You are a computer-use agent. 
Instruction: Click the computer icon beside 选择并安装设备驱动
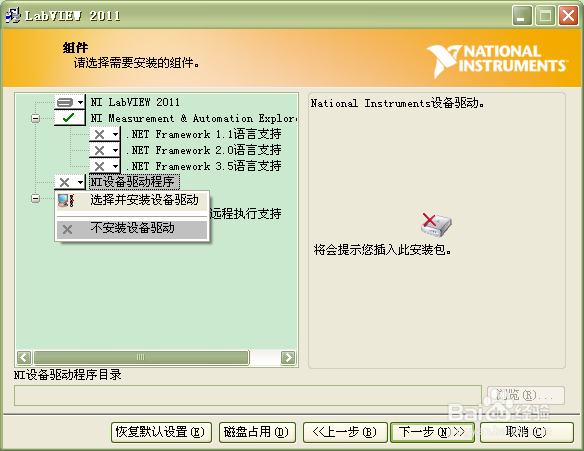coord(66,200)
